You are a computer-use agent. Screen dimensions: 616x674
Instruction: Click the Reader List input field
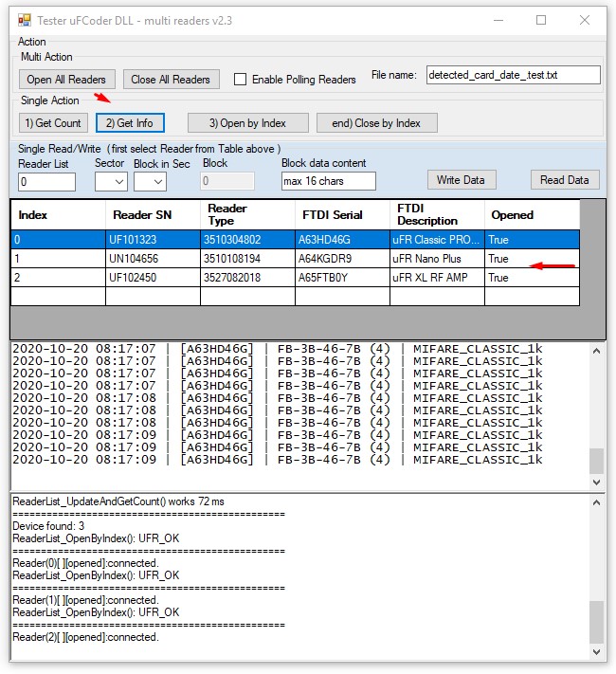coord(46,181)
